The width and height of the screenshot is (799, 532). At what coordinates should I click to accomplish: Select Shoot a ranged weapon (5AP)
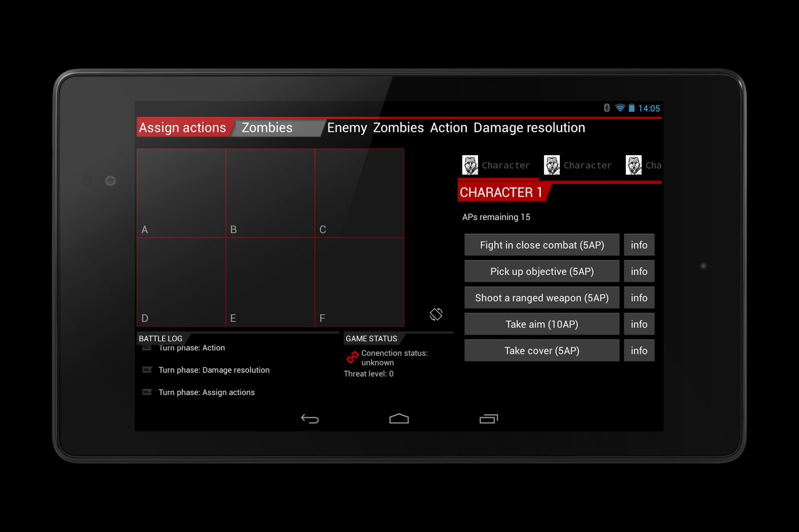coord(542,298)
